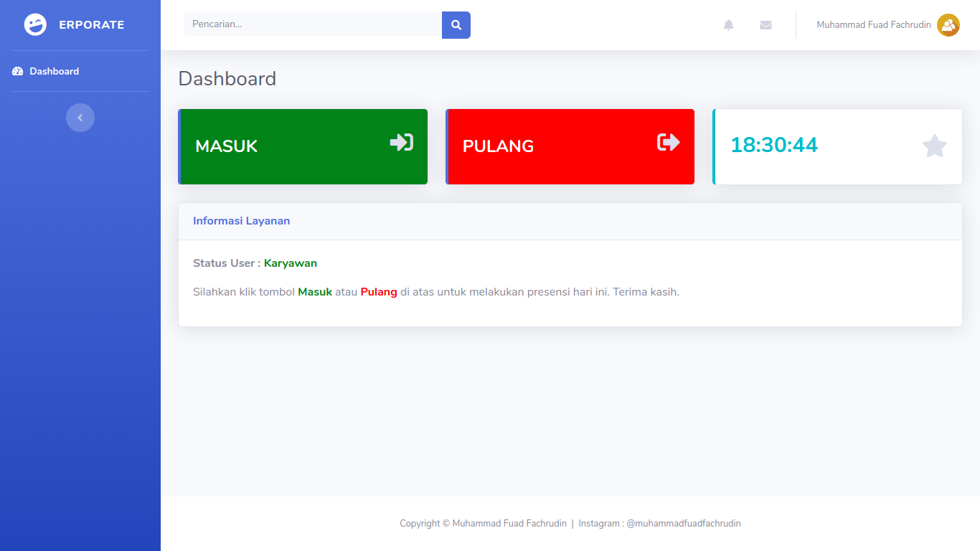Open notifications bell icon

[x=729, y=25]
